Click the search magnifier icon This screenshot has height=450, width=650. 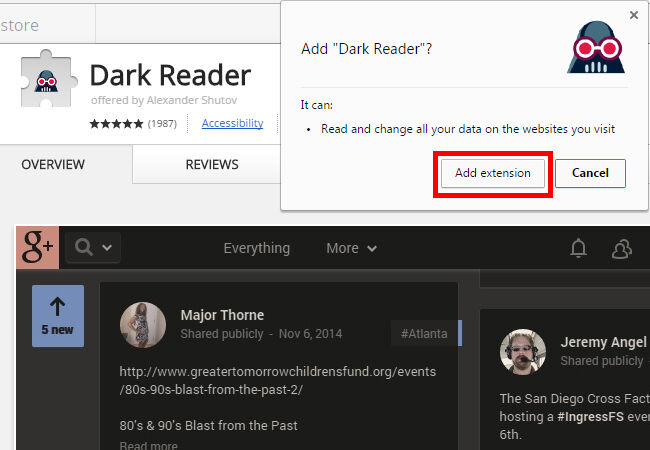click(x=84, y=247)
